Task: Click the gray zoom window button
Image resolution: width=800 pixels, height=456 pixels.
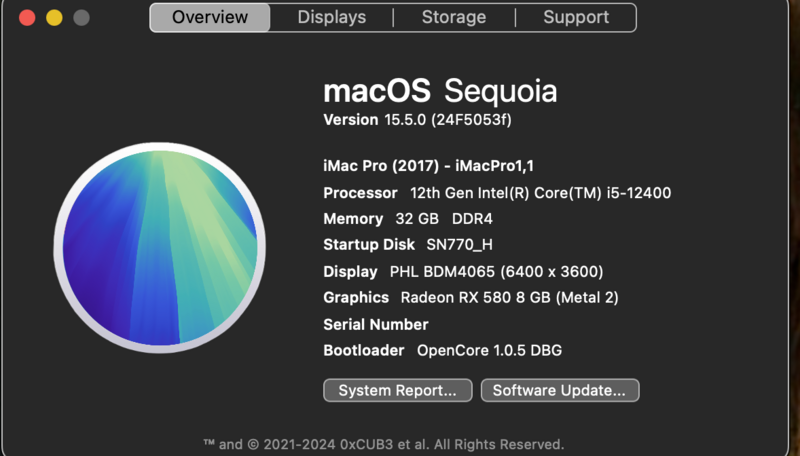Action: coord(81,18)
